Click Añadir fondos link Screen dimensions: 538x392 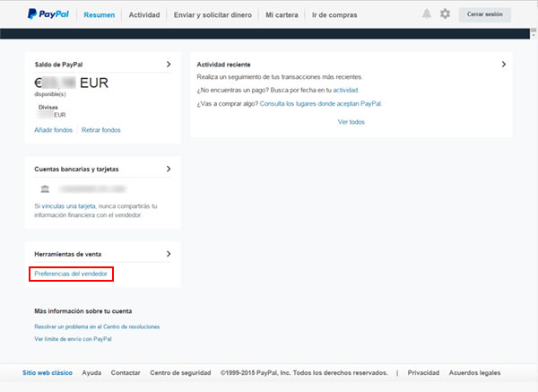click(54, 130)
